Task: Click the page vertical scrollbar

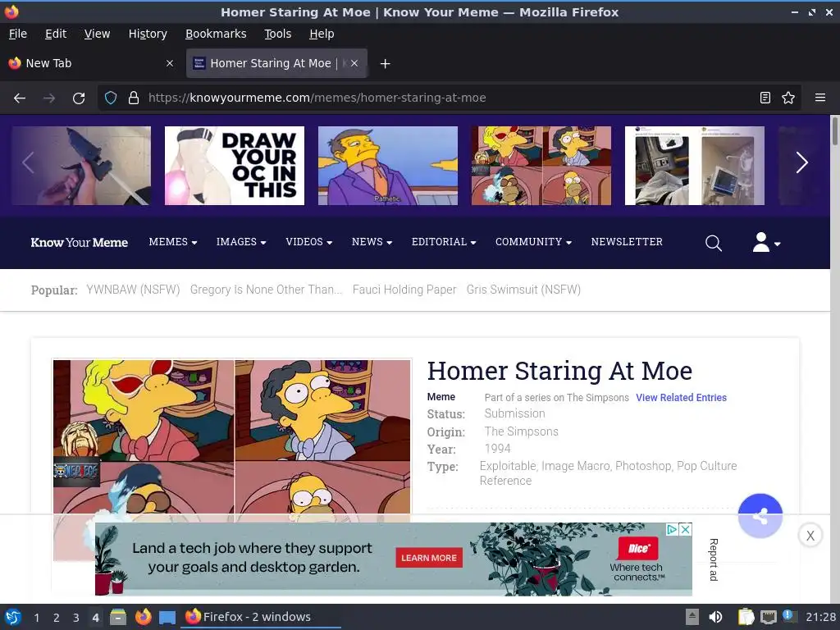Action: pos(834,130)
